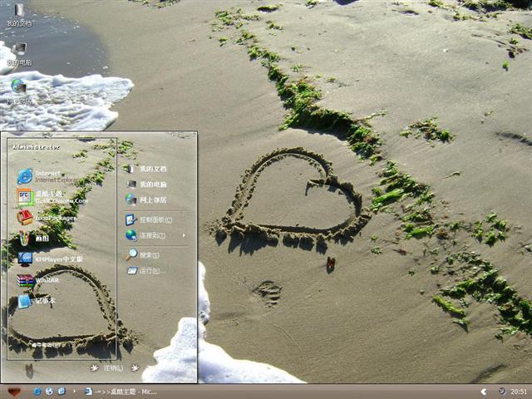Viewport: 532px width, 399px height.
Task: Expand hidden system tray icons arrow
Action: 484,392
